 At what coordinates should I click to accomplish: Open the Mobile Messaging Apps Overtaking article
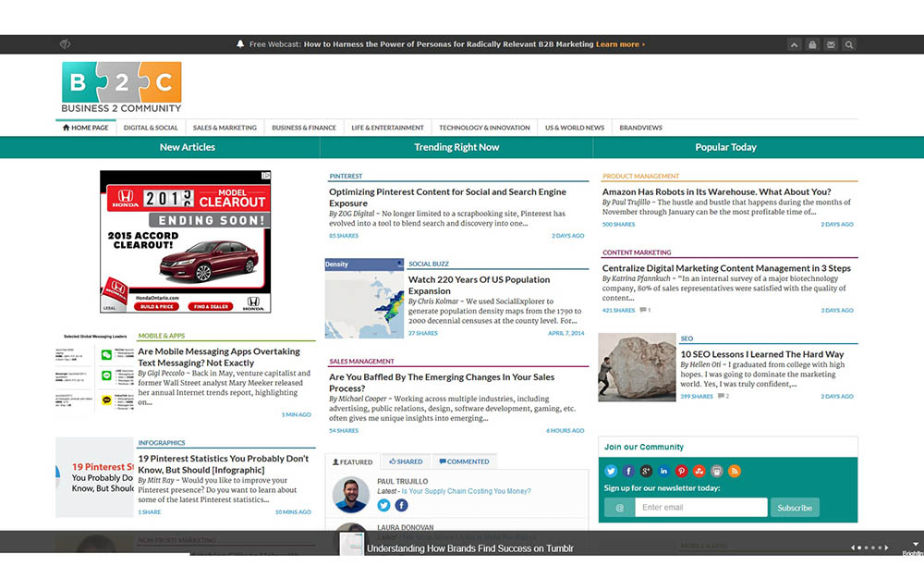tap(219, 357)
